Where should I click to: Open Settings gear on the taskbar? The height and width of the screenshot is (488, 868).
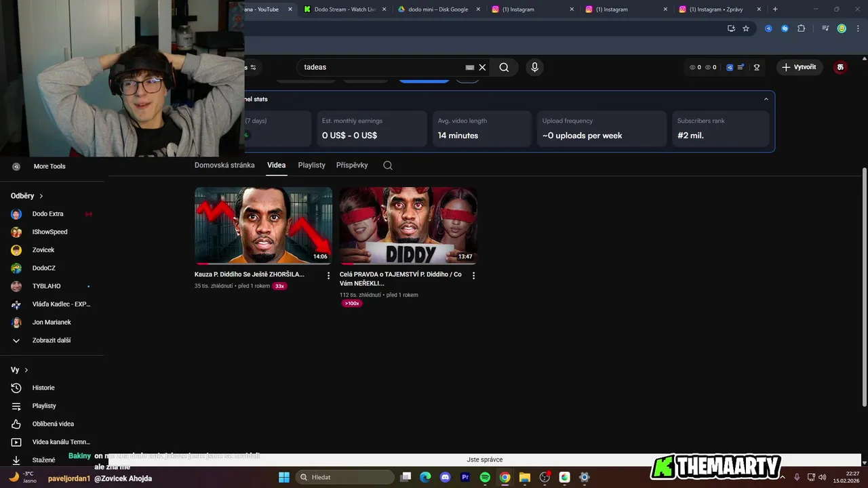click(x=585, y=477)
